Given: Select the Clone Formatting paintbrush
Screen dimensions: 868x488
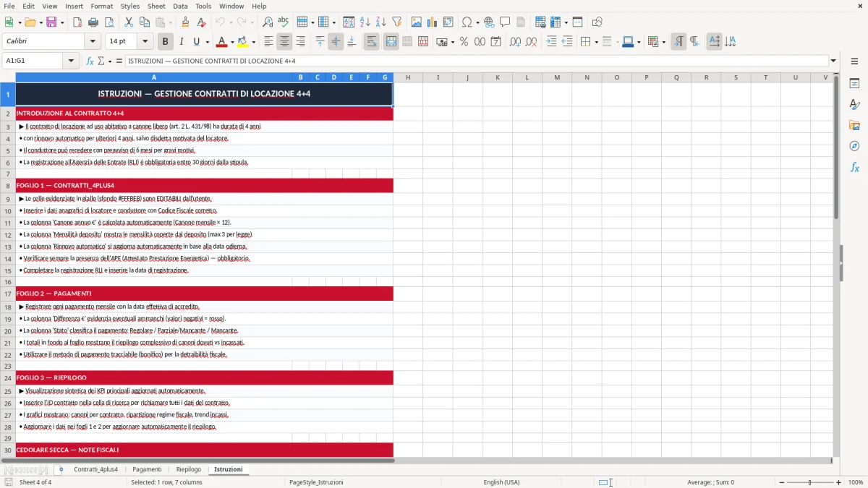Looking at the screenshot, I should (x=185, y=22).
